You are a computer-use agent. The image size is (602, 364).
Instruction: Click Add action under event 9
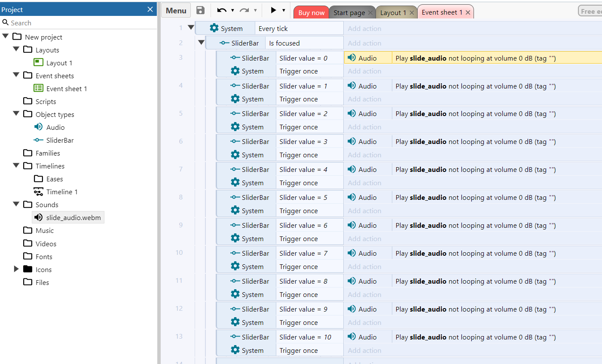[x=364, y=239]
